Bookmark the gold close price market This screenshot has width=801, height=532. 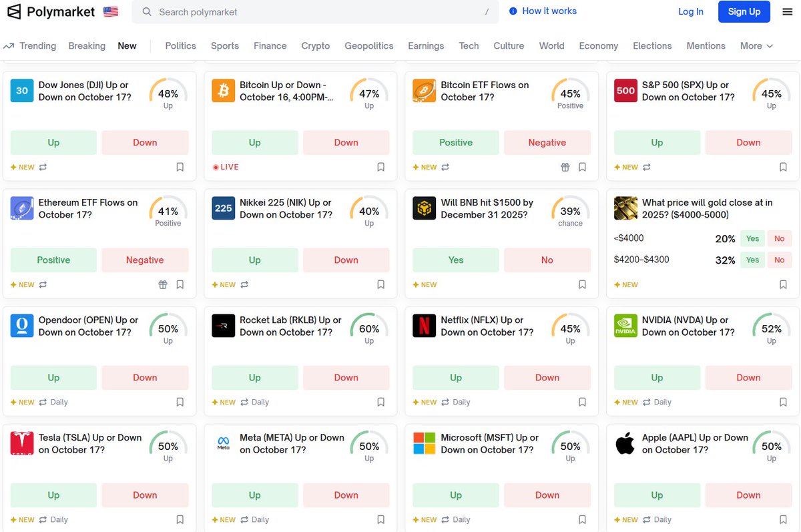[x=783, y=284]
